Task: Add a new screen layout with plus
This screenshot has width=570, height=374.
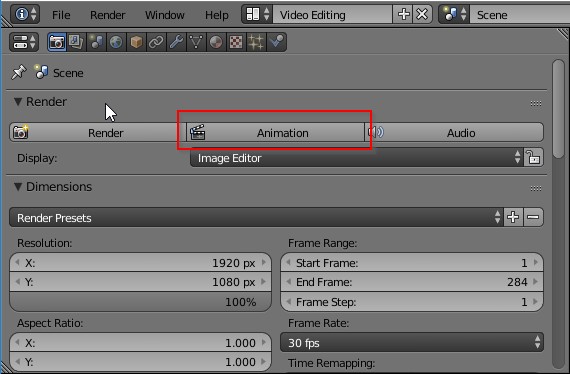Action: 403,15
